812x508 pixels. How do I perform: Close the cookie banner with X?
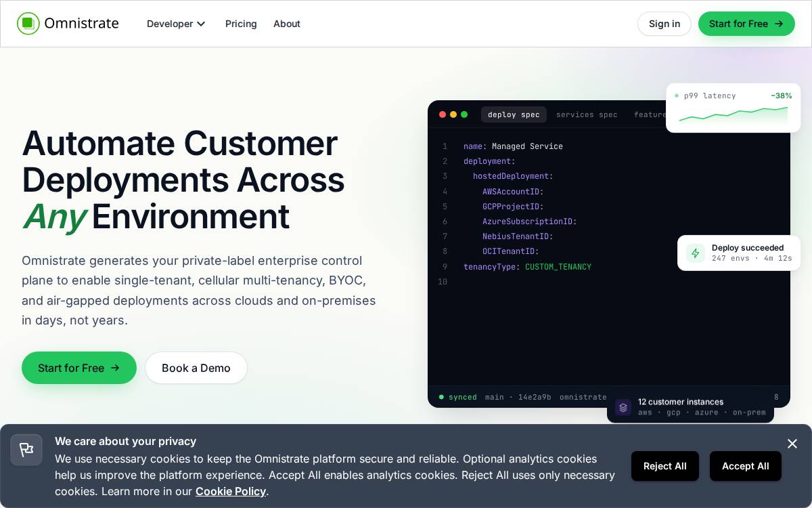[x=792, y=444]
